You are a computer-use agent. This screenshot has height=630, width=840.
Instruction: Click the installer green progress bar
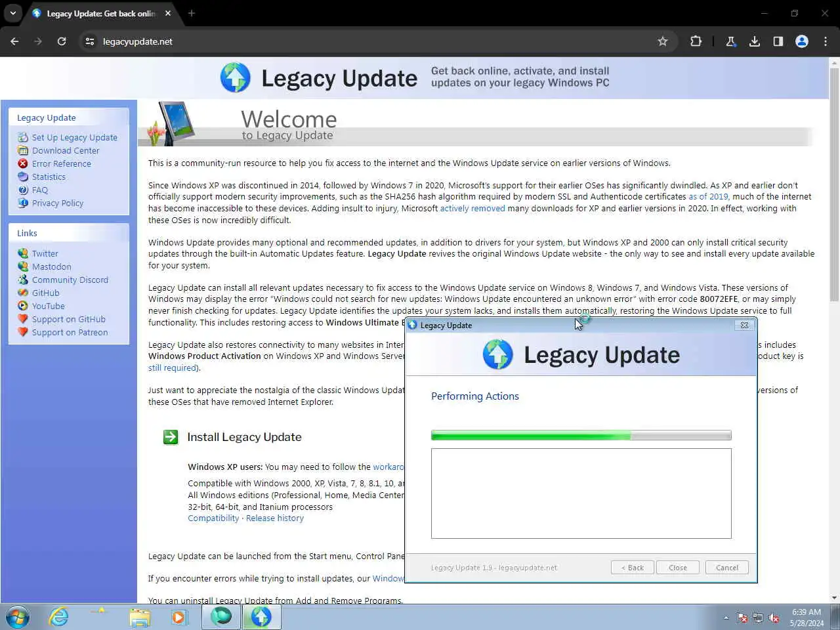pyautogui.click(x=581, y=435)
